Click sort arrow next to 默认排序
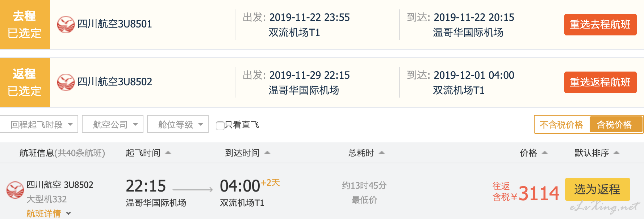The height and width of the screenshot is (219, 644). 617,153
